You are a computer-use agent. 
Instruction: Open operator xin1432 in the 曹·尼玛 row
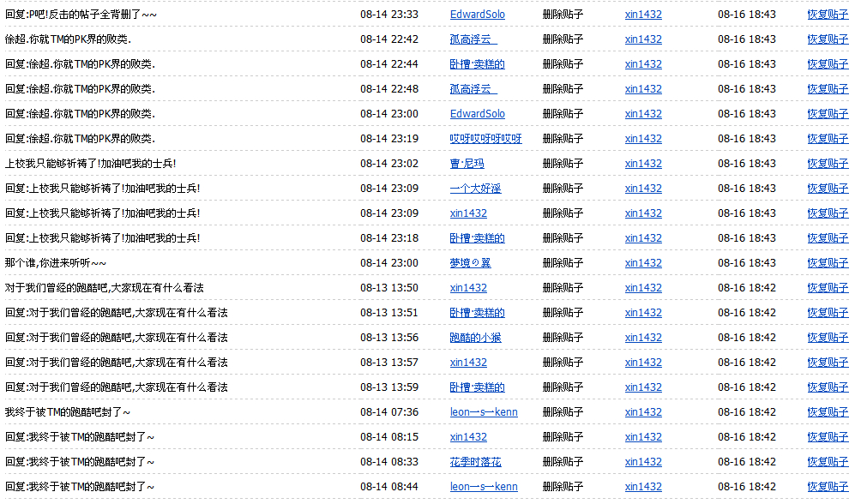coord(643,164)
